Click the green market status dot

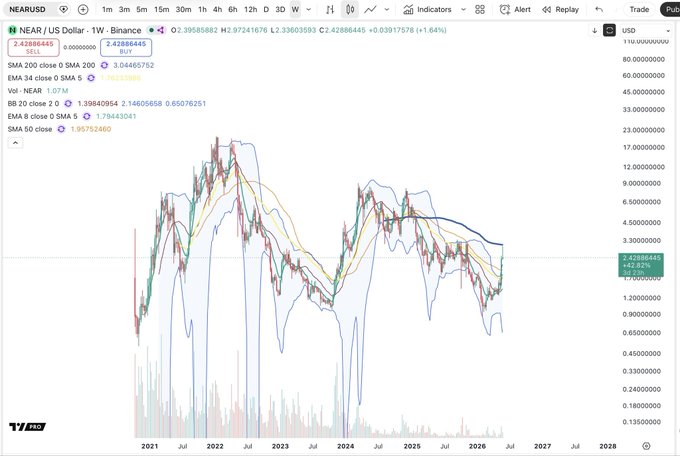point(151,30)
